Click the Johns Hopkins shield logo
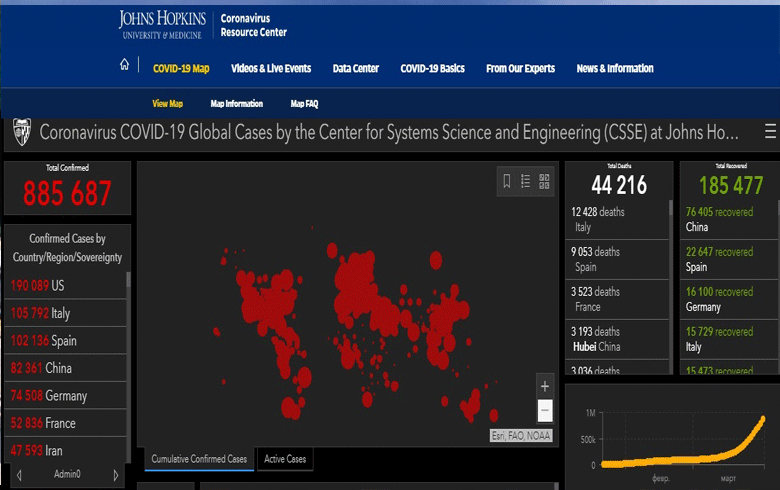 [20, 132]
